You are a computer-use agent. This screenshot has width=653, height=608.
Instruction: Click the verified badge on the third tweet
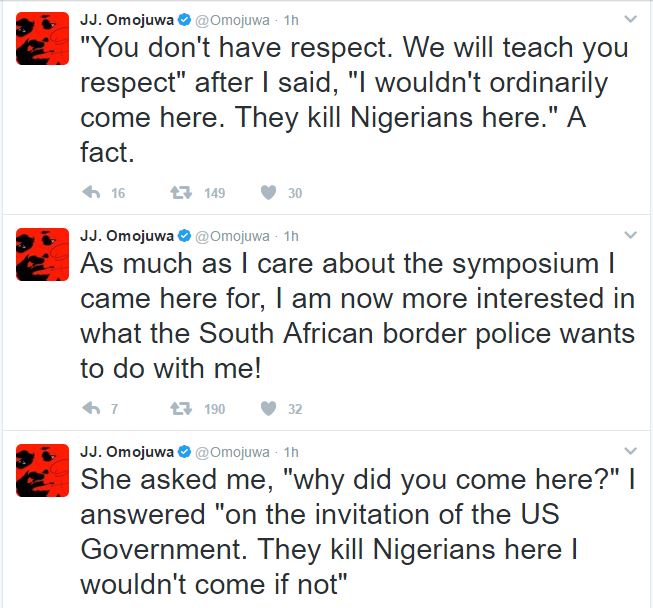click(x=183, y=453)
